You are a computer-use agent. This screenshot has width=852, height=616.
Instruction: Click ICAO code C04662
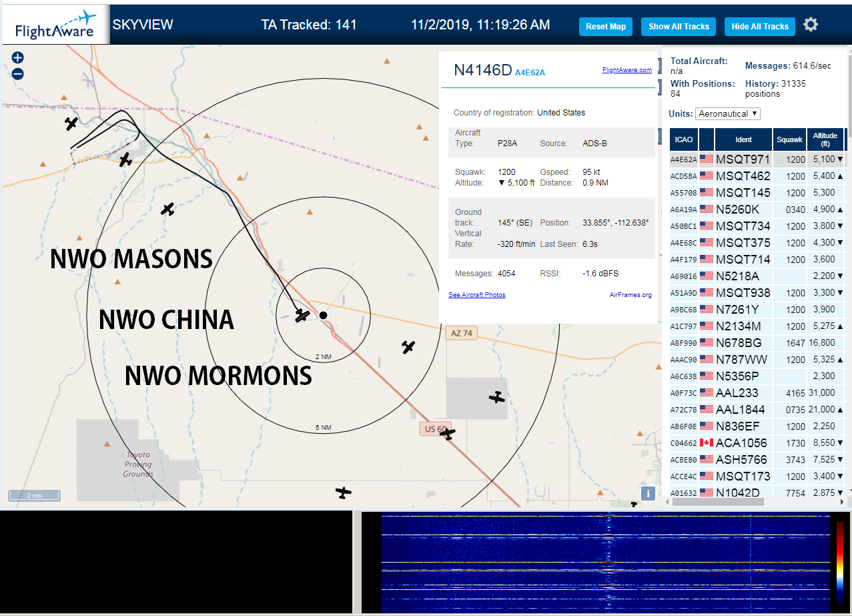click(x=683, y=443)
